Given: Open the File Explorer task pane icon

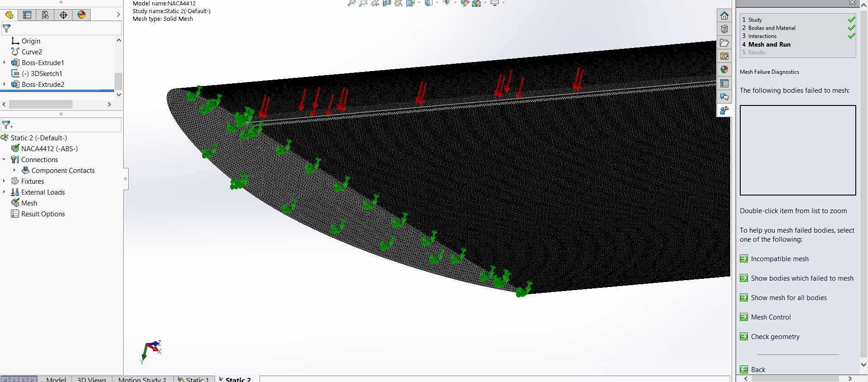Looking at the screenshot, I should 724,43.
